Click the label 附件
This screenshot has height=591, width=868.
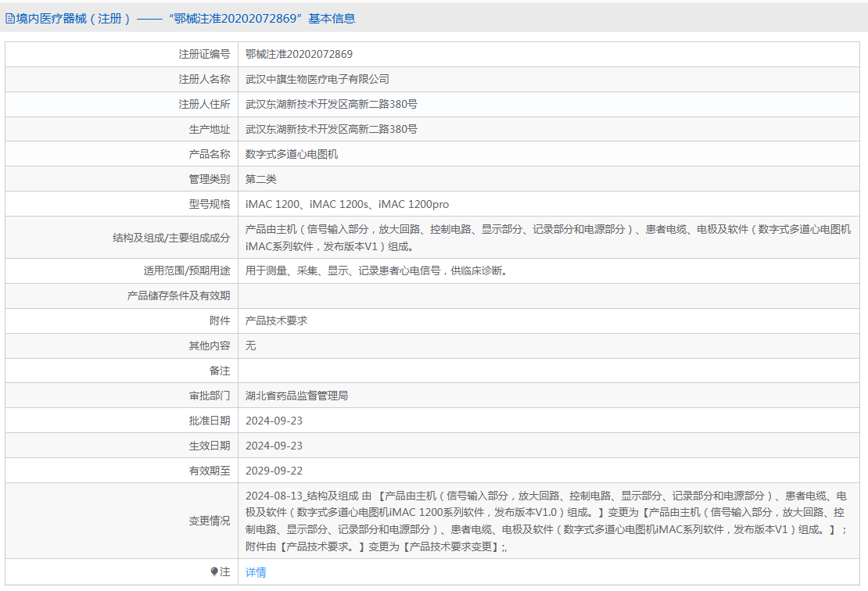tap(220, 321)
